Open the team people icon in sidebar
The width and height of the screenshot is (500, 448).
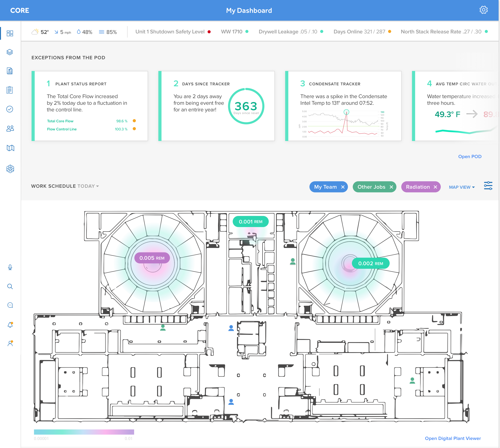click(10, 128)
